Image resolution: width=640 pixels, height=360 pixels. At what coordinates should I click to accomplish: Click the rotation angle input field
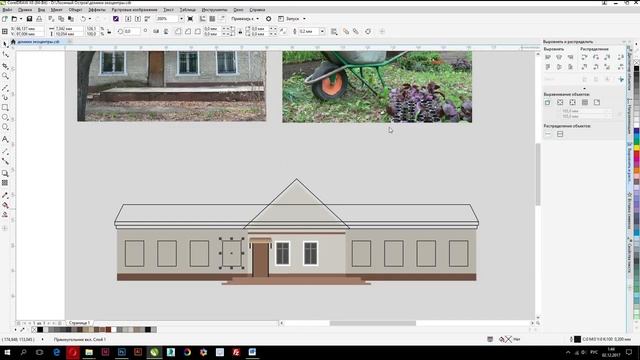131,31
